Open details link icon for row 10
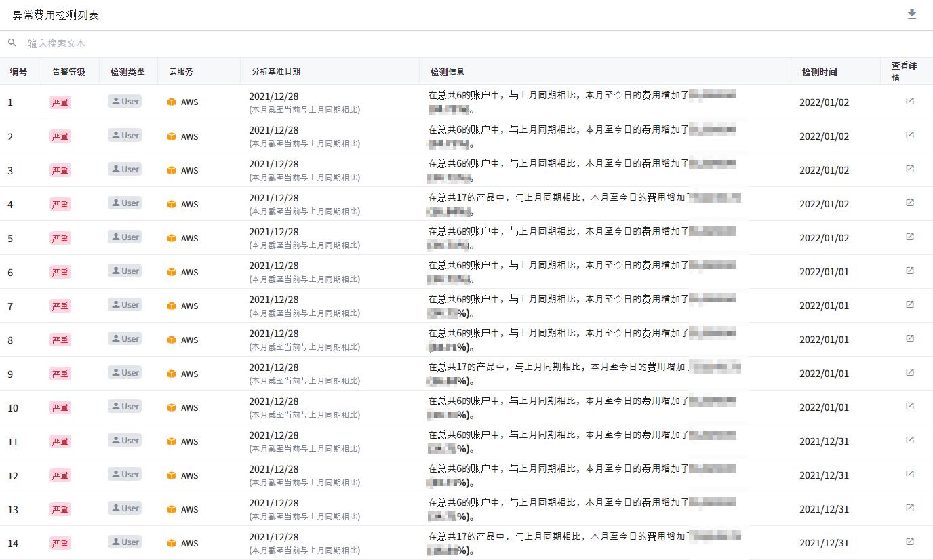The width and height of the screenshot is (933, 560). point(910,406)
